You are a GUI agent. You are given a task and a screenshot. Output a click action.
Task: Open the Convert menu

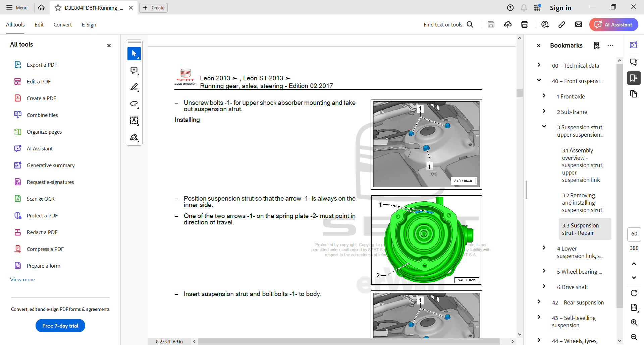click(x=63, y=25)
